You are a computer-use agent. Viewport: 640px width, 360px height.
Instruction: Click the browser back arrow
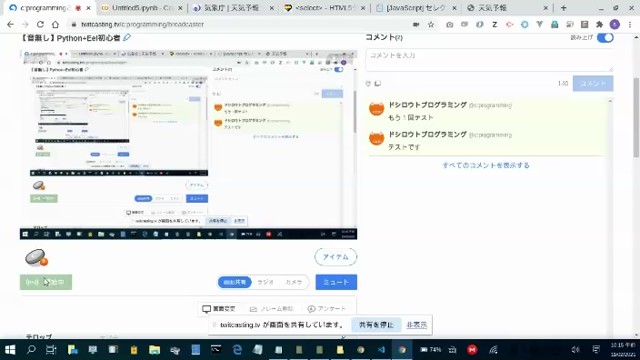[11, 24]
